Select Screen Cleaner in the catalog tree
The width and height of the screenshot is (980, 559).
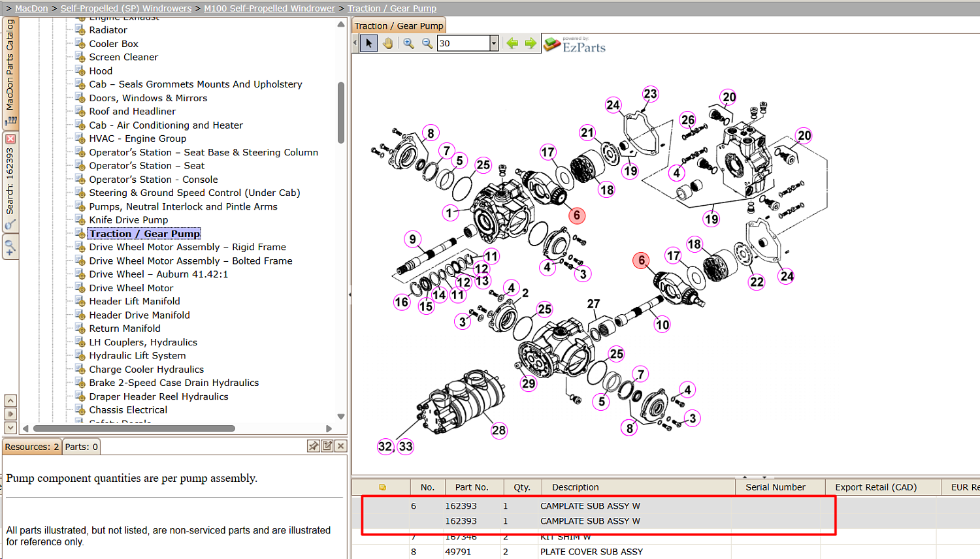coord(123,57)
